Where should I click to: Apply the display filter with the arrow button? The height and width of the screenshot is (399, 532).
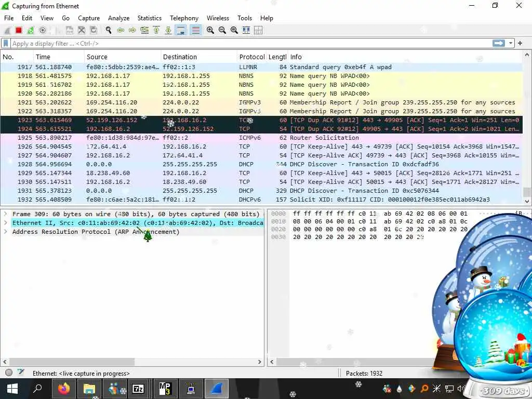[498, 43]
